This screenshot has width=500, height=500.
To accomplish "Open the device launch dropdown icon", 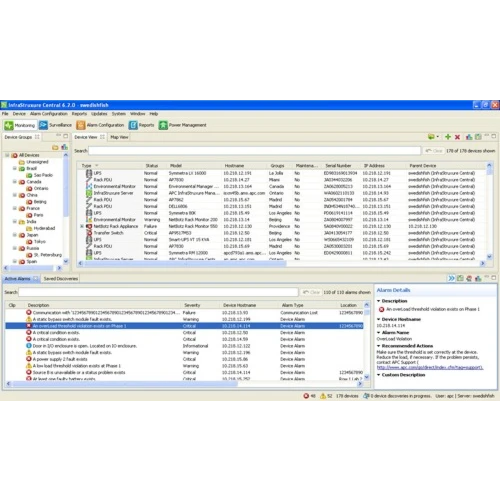I will click(433, 137).
